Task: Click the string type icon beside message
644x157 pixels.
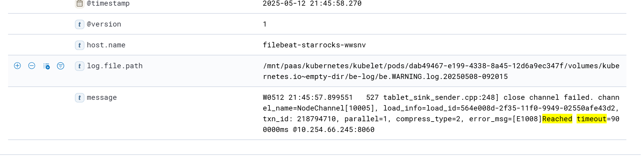Action: coord(79,98)
